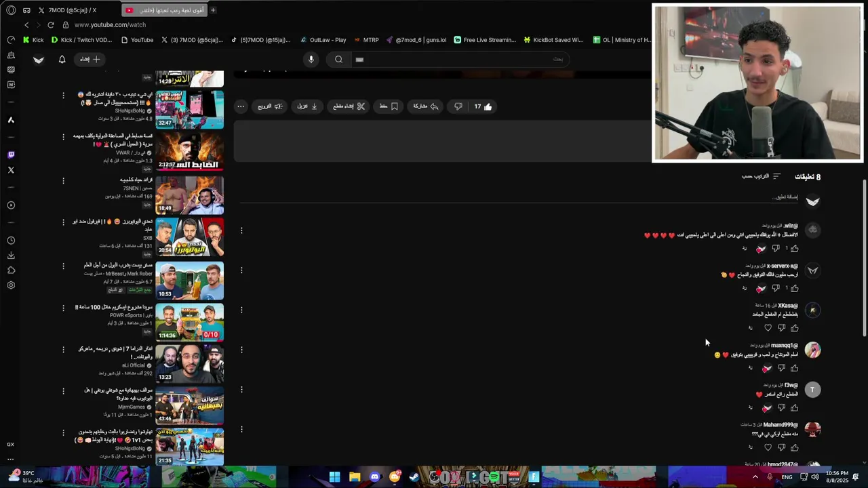This screenshot has width=868, height=488.
Task: Give a heart to @XKasa comment
Action: pyautogui.click(x=768, y=328)
